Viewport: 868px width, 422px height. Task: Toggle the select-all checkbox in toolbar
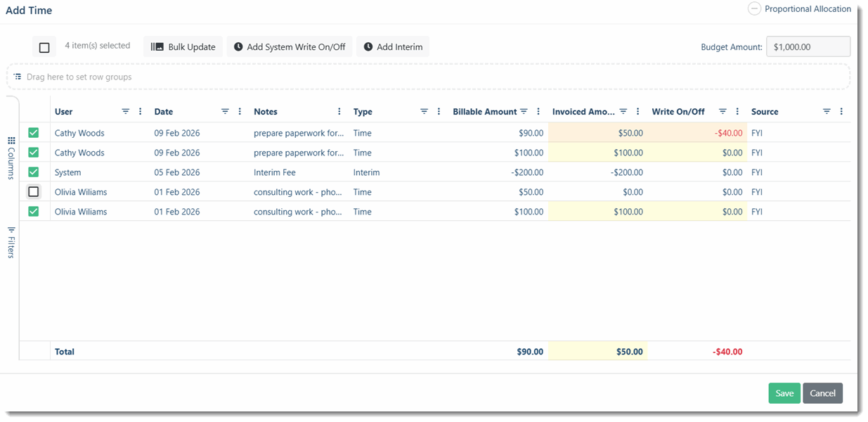click(44, 48)
